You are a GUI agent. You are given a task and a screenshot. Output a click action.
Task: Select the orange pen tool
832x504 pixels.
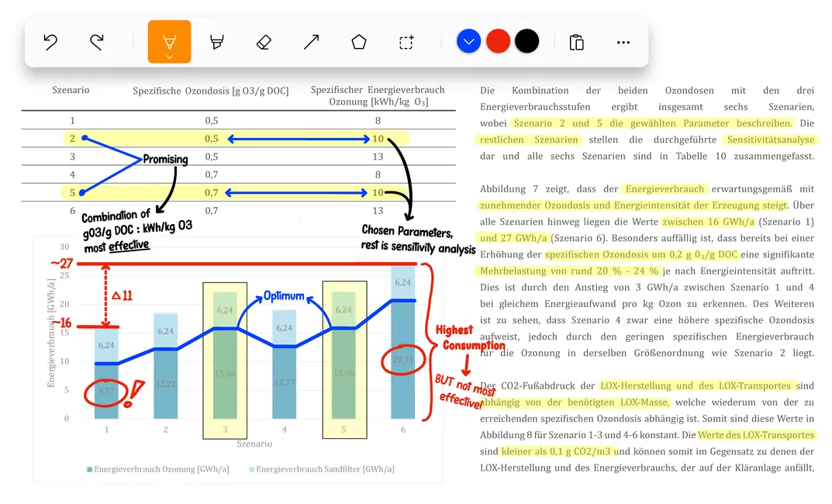169,41
